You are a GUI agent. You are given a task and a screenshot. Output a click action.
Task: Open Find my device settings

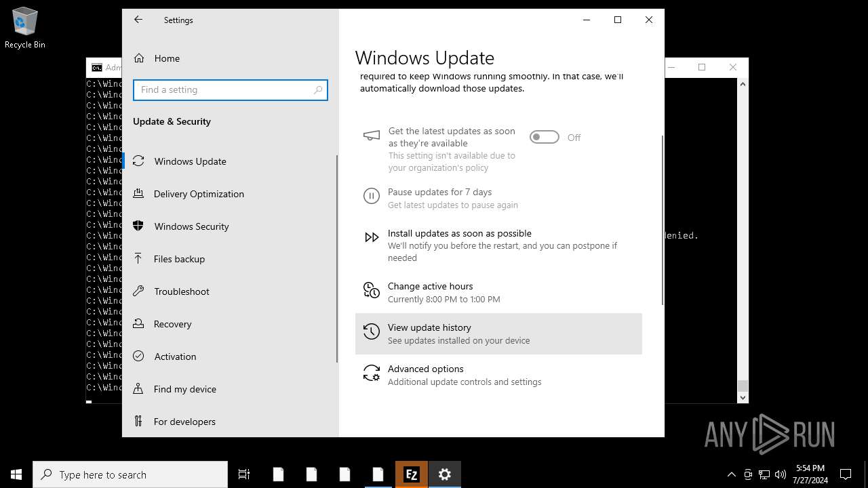click(x=231, y=389)
